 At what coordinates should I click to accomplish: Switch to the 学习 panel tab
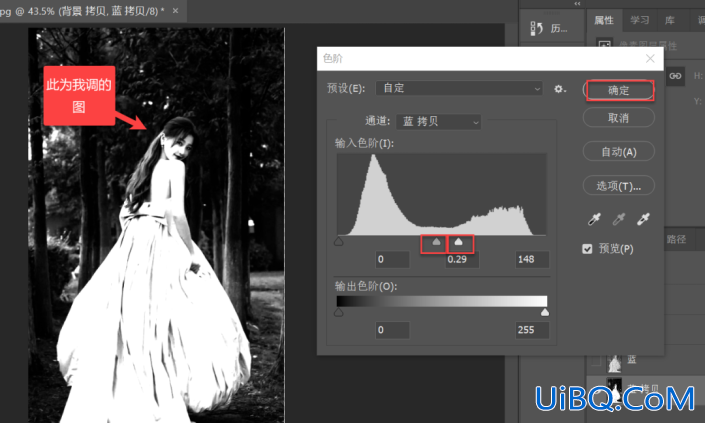point(639,20)
